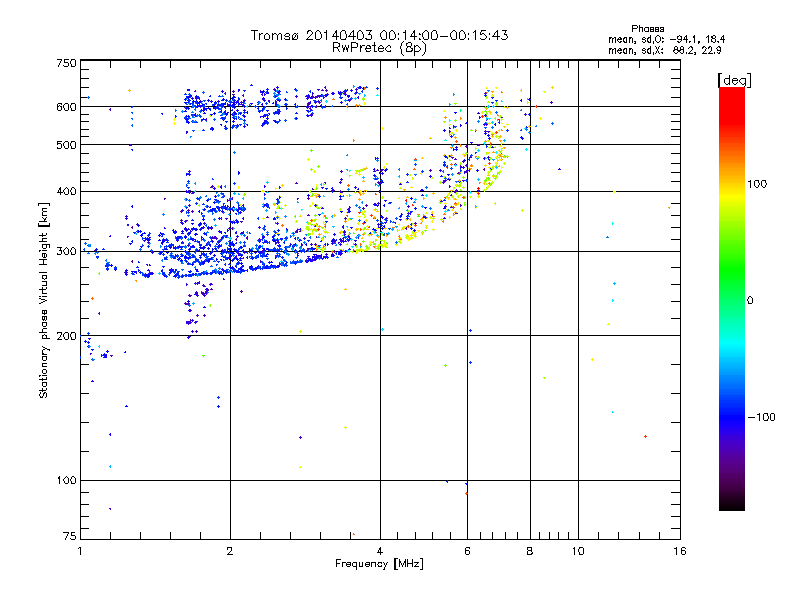Click the colorbar tick label '0'

tap(750, 301)
